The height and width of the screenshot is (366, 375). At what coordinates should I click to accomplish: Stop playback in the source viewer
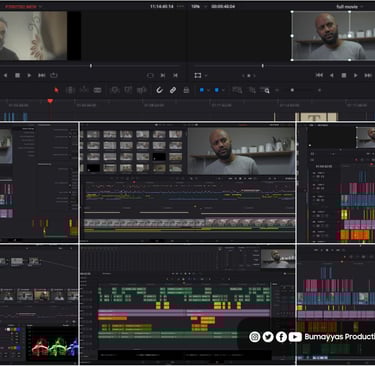click(x=17, y=76)
